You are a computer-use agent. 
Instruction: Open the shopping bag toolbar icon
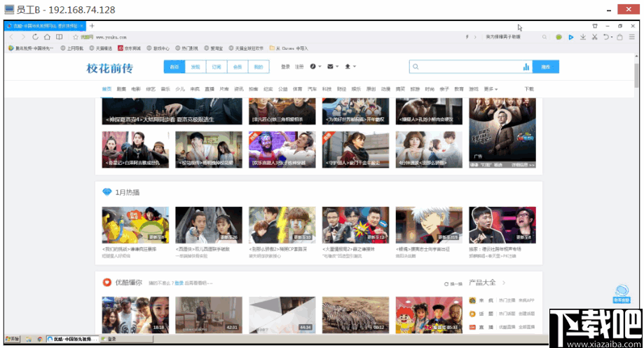point(619,37)
